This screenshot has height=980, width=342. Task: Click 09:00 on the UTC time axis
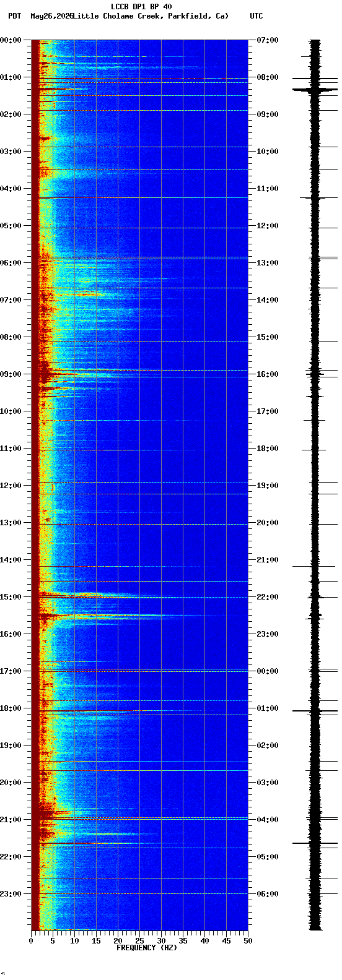coord(268,114)
